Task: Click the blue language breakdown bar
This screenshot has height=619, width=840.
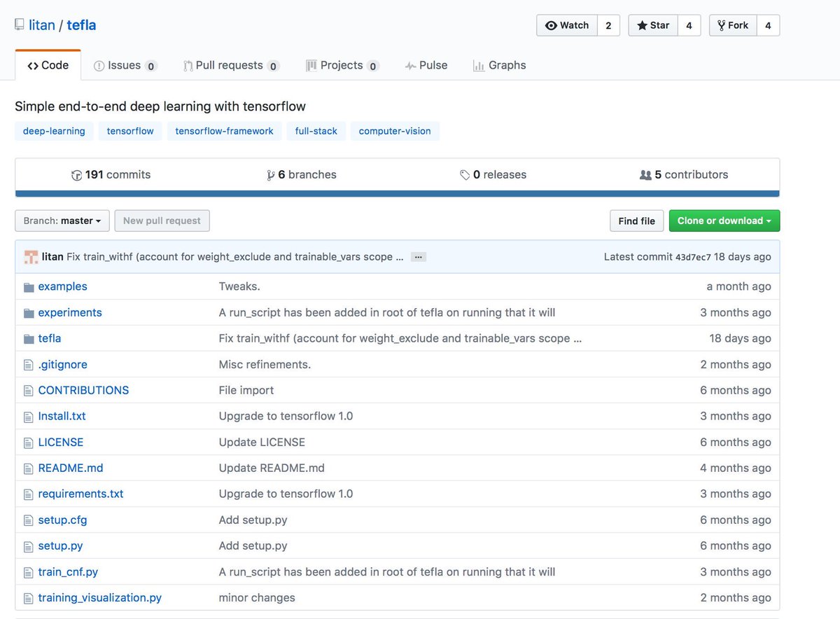Action: tap(398, 193)
